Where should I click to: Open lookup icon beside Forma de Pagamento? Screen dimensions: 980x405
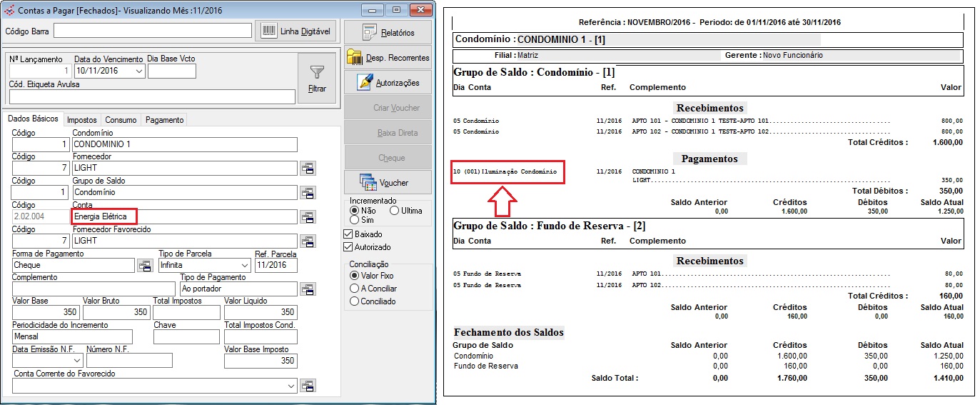pos(145,265)
